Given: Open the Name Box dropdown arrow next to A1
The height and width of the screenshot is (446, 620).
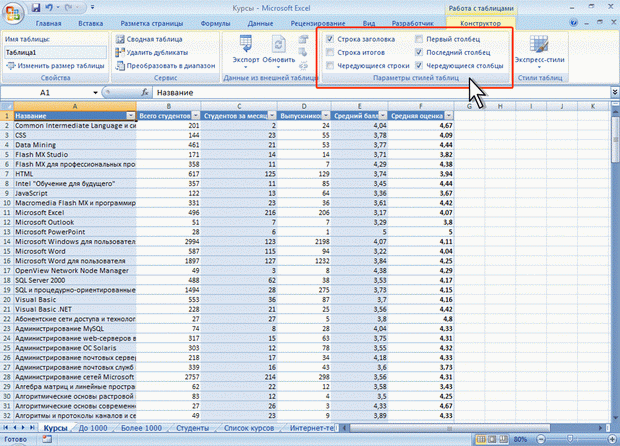Looking at the screenshot, I should tap(95, 93).
